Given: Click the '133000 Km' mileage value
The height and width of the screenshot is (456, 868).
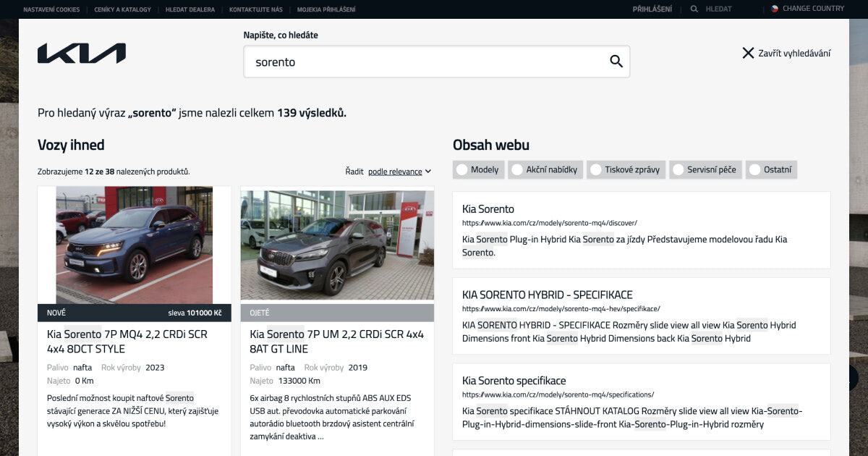Looking at the screenshot, I should point(298,381).
